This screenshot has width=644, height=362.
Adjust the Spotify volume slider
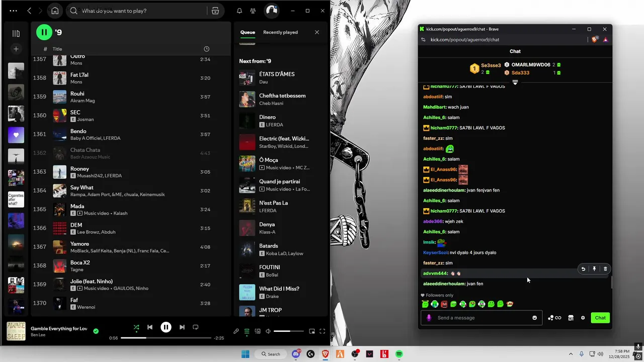pyautogui.click(x=289, y=331)
